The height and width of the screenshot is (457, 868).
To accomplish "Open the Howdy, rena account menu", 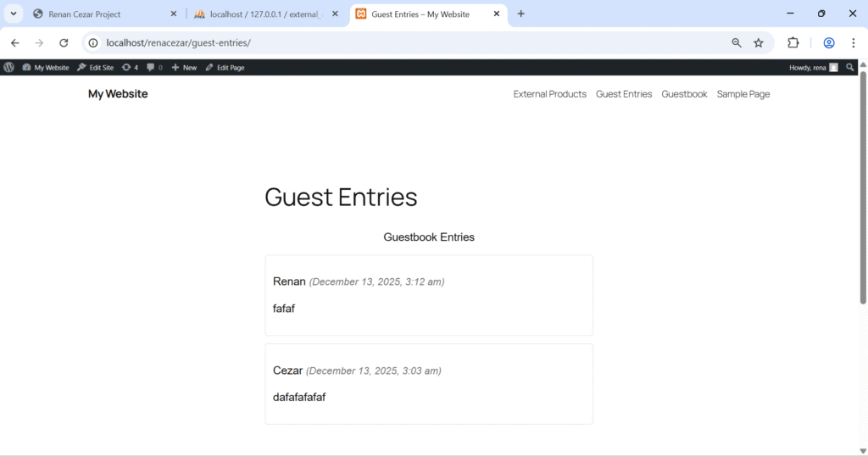I will (813, 67).
